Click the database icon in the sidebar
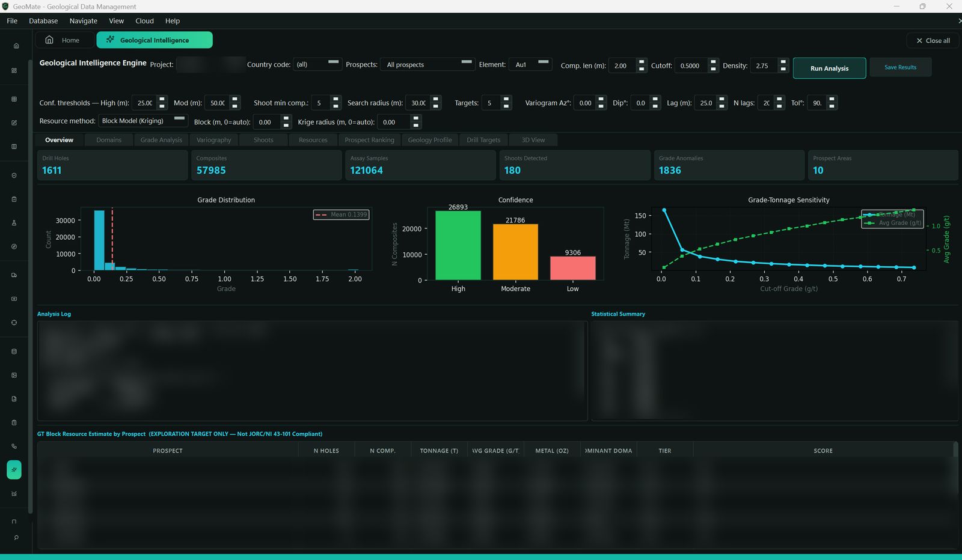Screen dimensions: 962x560 tap(14, 352)
